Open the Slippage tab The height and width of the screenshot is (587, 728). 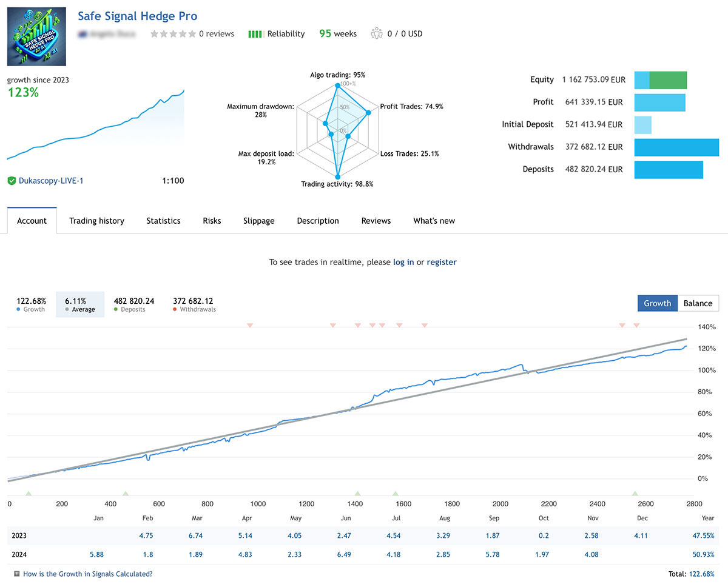[x=258, y=221]
